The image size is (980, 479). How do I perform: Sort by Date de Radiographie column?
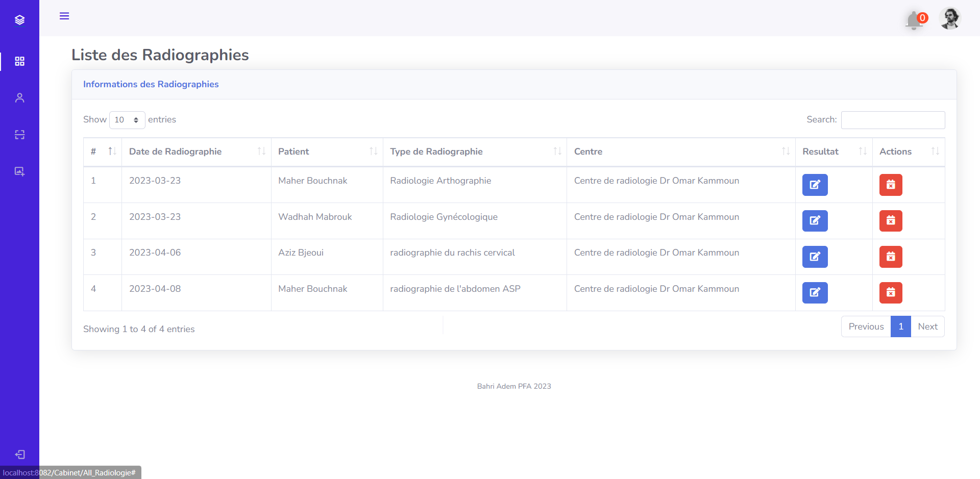pos(175,152)
